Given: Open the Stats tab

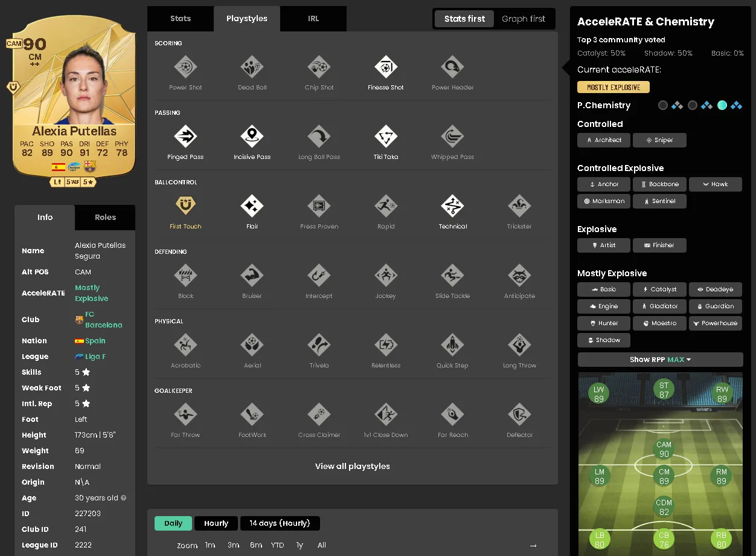Looking at the screenshot, I should [181, 19].
